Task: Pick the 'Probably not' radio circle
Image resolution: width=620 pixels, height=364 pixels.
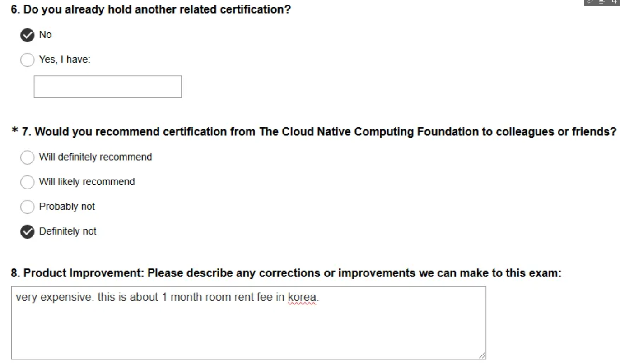Action: click(x=28, y=207)
